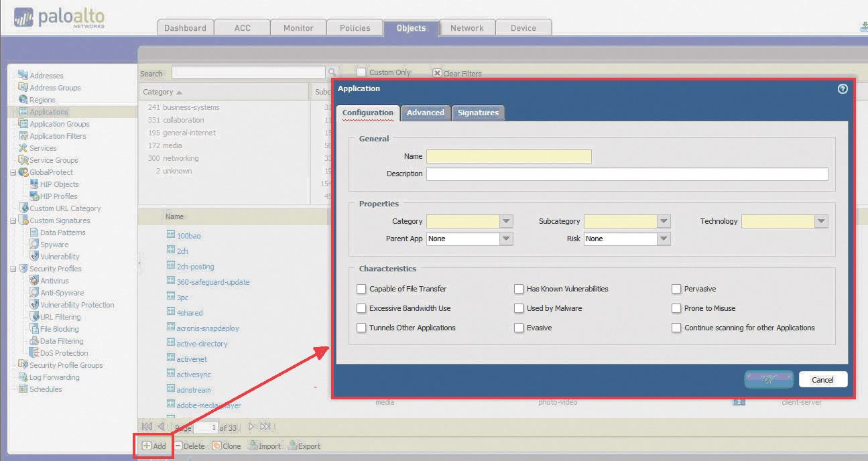Go to next page using arrow icon
The height and width of the screenshot is (461, 868).
coord(251,427)
